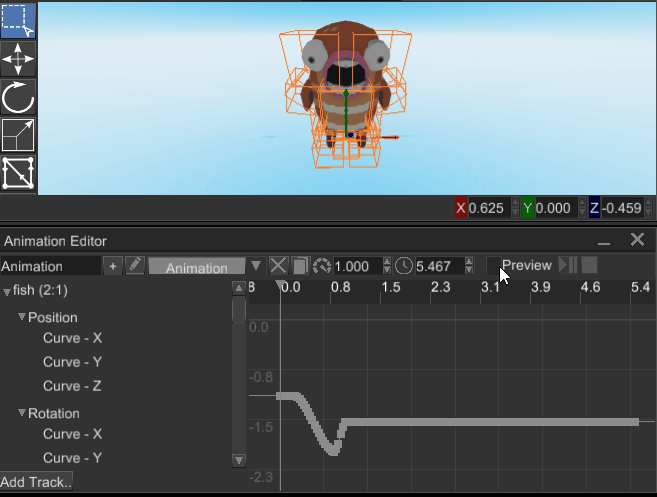Open the Animation selector dropdown
This screenshot has width=657, height=497.
click(256, 266)
